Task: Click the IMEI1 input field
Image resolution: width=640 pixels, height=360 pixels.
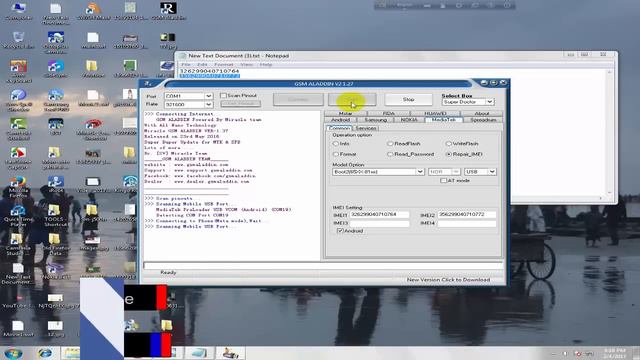Action: point(379,214)
